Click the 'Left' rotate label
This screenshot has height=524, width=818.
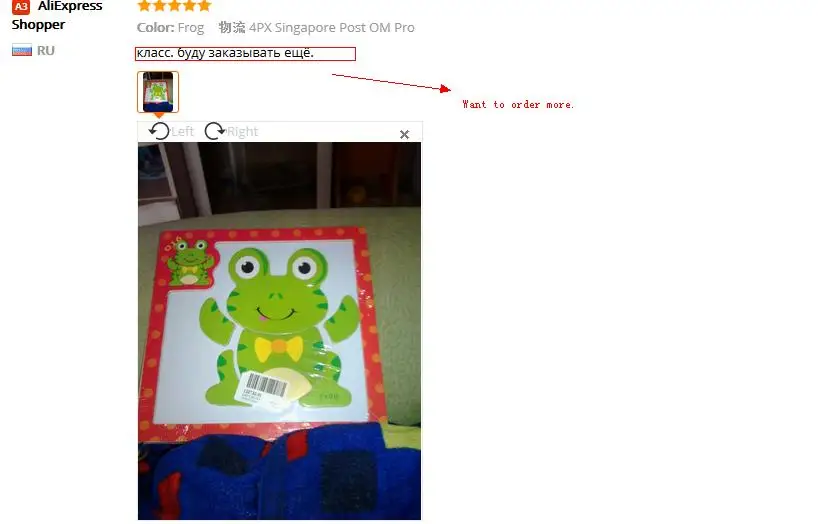click(x=183, y=132)
